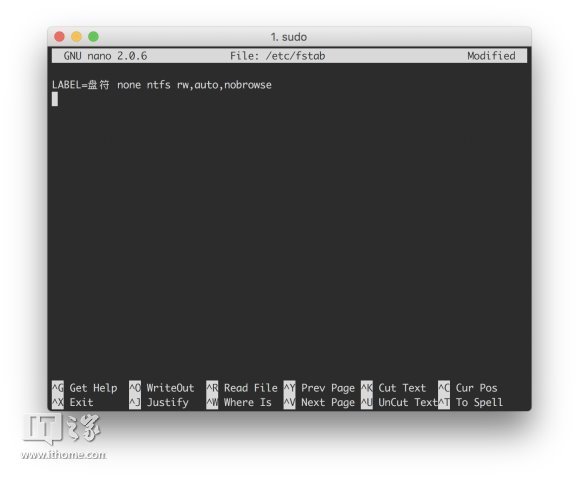
Task: Click the ^K Cut Text shortcut
Action: pos(394,388)
